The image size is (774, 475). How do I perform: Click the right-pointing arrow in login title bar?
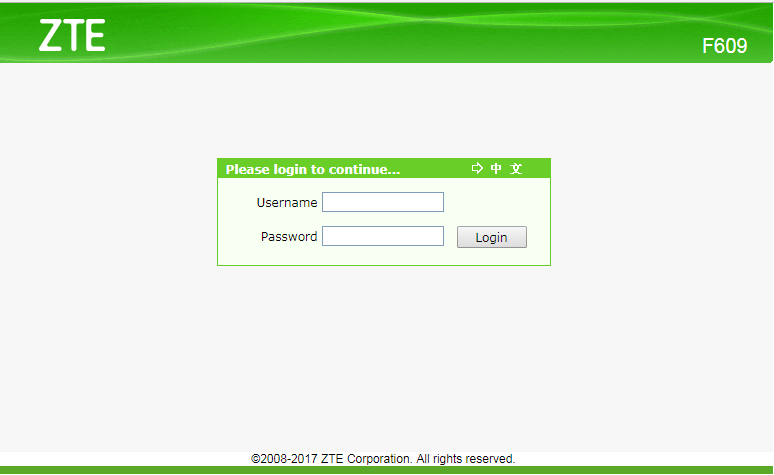(477, 168)
